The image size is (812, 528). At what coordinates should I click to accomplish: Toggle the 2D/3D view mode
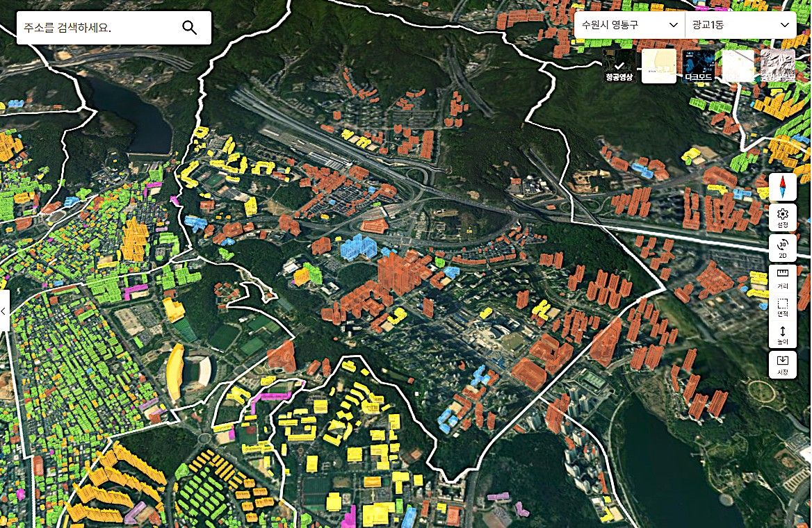click(x=783, y=248)
